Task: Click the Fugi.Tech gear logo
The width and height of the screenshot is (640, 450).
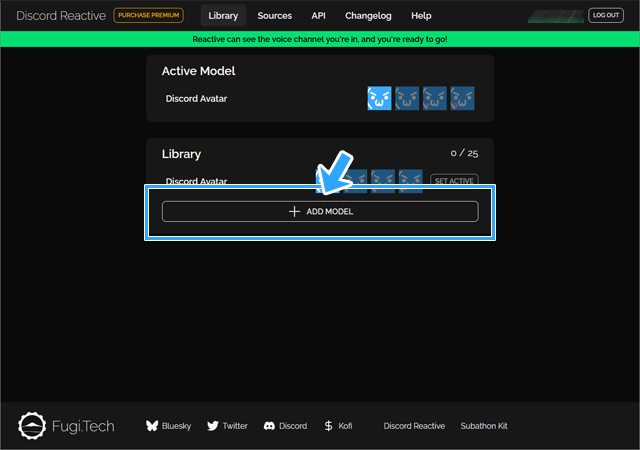Action: click(33, 426)
